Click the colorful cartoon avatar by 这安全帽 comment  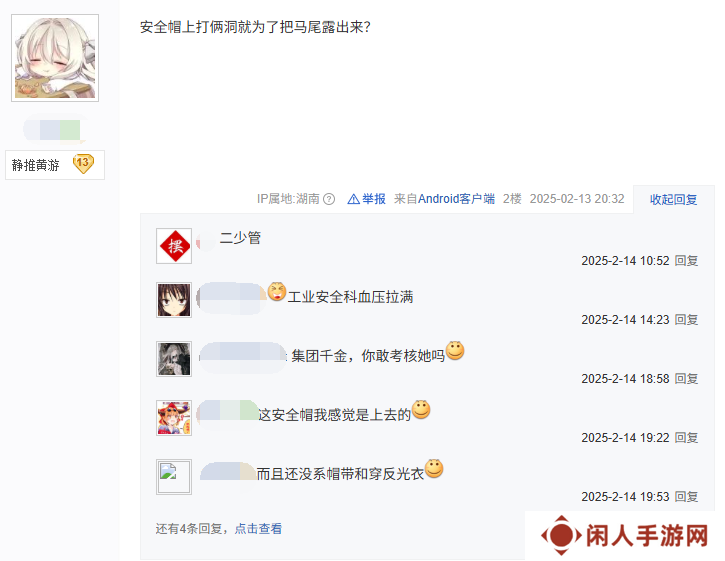[174, 418]
